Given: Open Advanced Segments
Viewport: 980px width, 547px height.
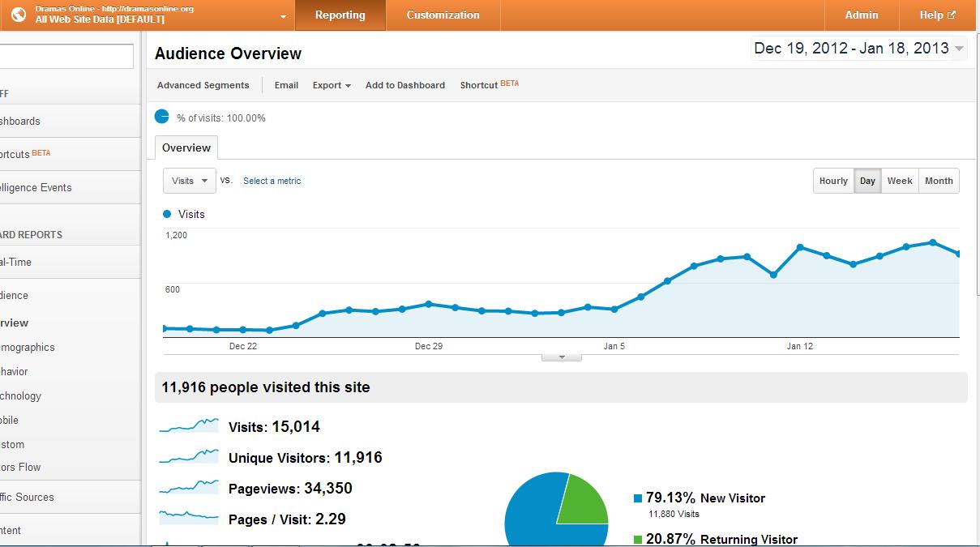Looking at the screenshot, I should (203, 85).
